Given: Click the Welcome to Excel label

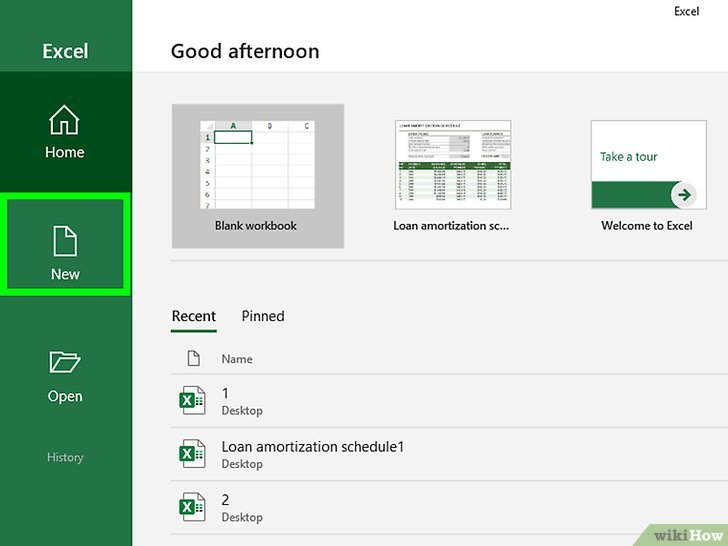Looking at the screenshot, I should click(647, 226).
